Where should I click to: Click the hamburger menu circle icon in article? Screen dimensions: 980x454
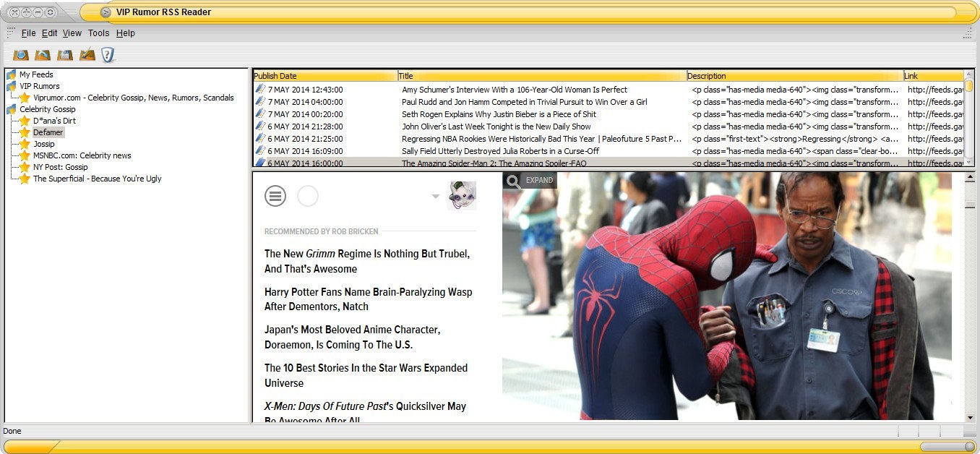click(275, 196)
